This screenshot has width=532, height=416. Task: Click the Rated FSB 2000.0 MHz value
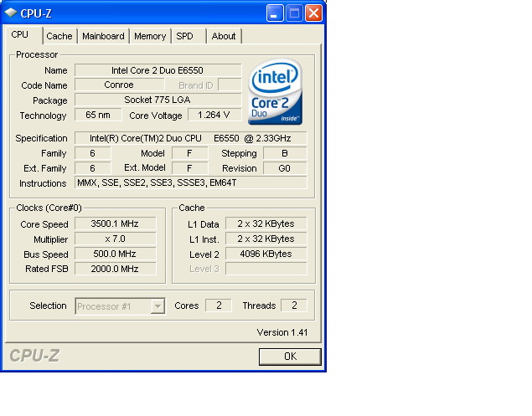click(x=115, y=269)
